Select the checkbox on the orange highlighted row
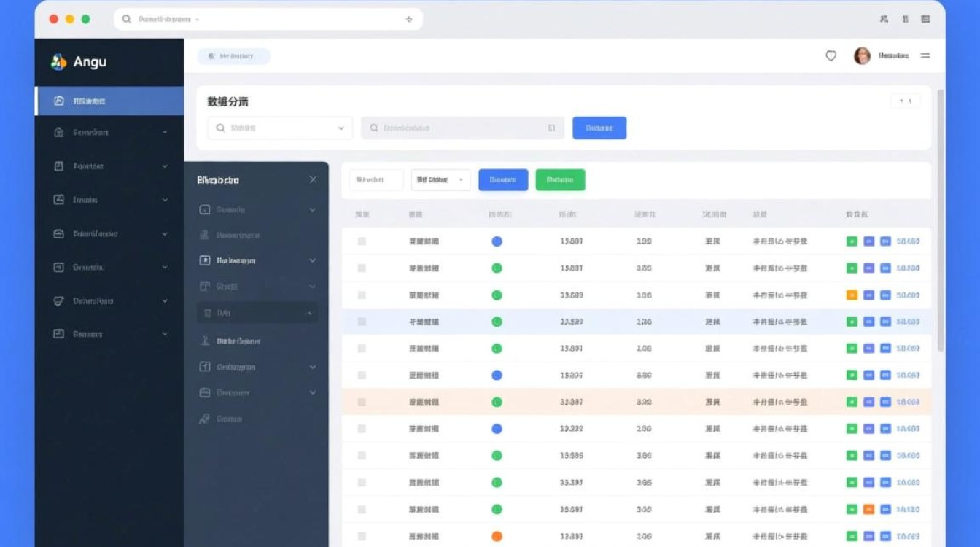Image resolution: width=980 pixels, height=547 pixels. point(362,401)
